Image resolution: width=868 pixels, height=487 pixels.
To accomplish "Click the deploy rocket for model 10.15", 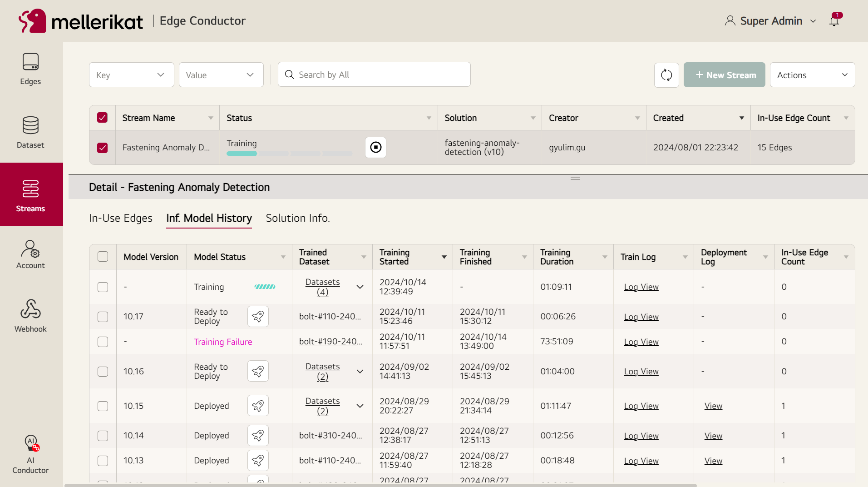I will point(258,406).
